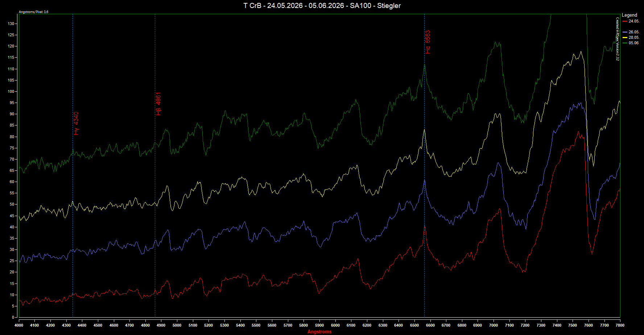Click y-axis tick '80'
644x335 pixels.
(x=12, y=137)
